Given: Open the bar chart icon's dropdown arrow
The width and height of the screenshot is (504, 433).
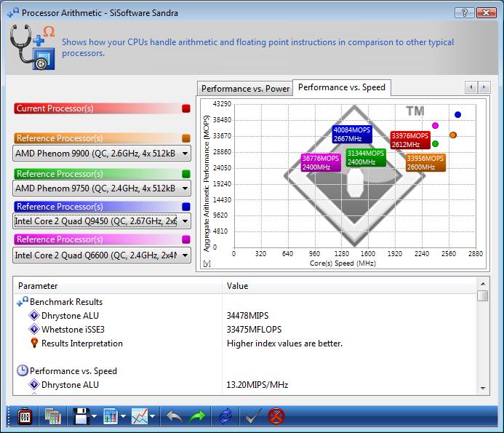Looking at the screenshot, I should [x=123, y=416].
